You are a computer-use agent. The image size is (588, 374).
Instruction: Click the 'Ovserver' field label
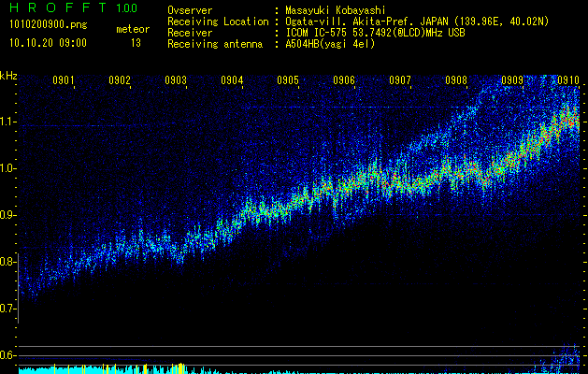coord(190,10)
